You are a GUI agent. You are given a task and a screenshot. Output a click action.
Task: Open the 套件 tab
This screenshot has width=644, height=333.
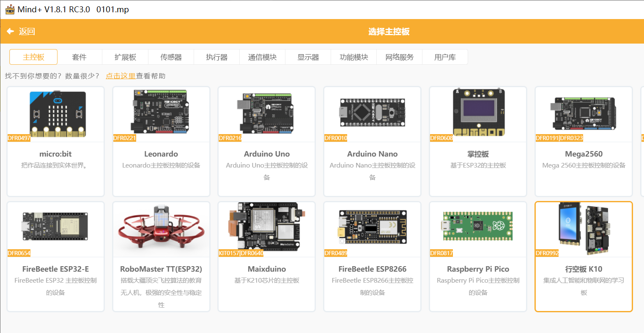pos(79,57)
